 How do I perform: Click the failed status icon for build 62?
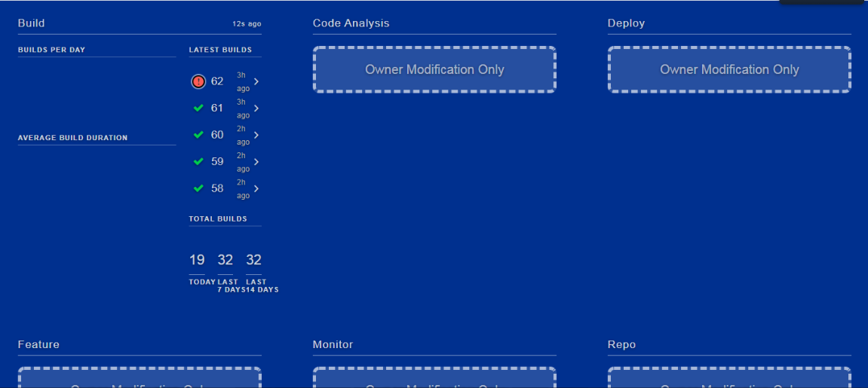(198, 82)
